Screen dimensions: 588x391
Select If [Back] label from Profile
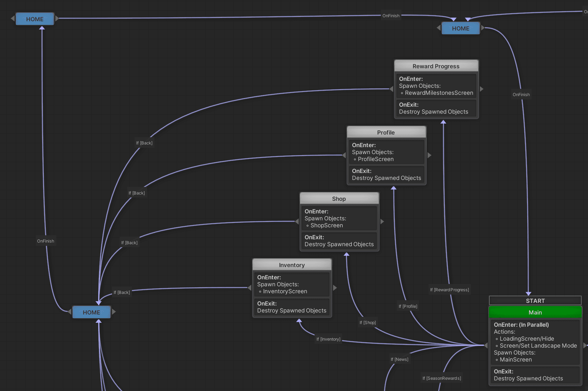(137, 193)
